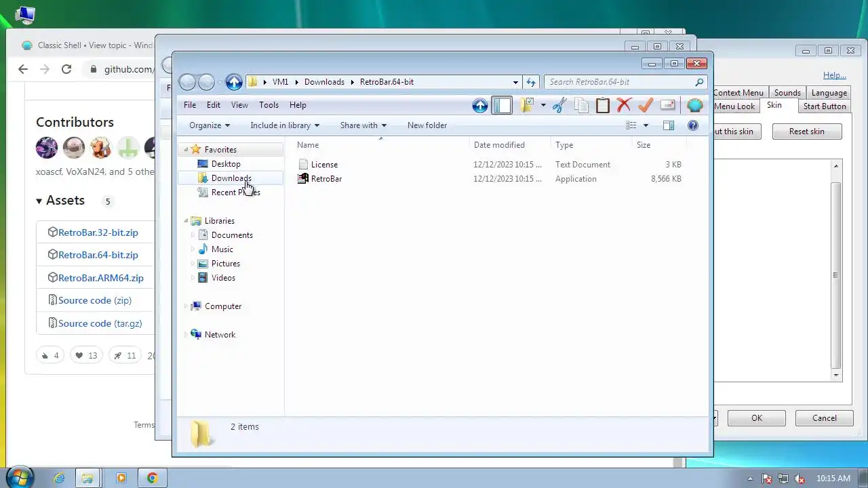Click the Folder Options toolbar icon

[528, 105]
